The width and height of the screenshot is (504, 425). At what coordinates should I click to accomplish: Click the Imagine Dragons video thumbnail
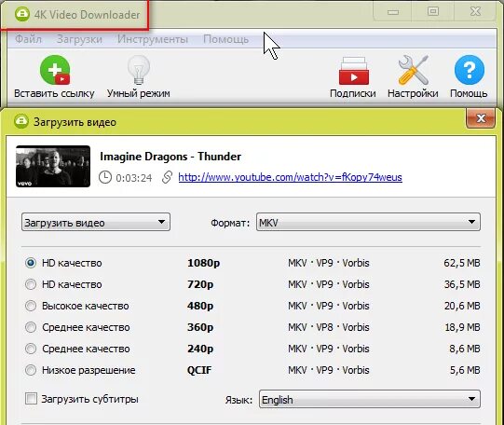53,166
